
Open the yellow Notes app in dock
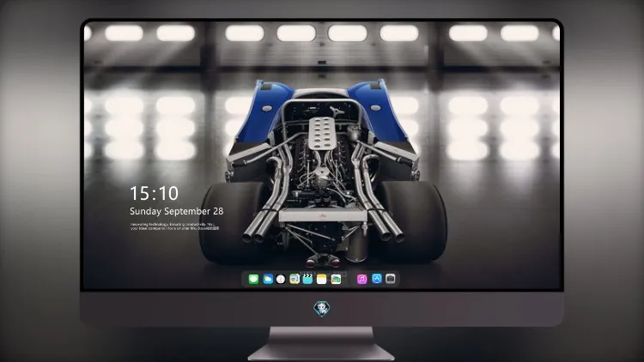coord(322,279)
